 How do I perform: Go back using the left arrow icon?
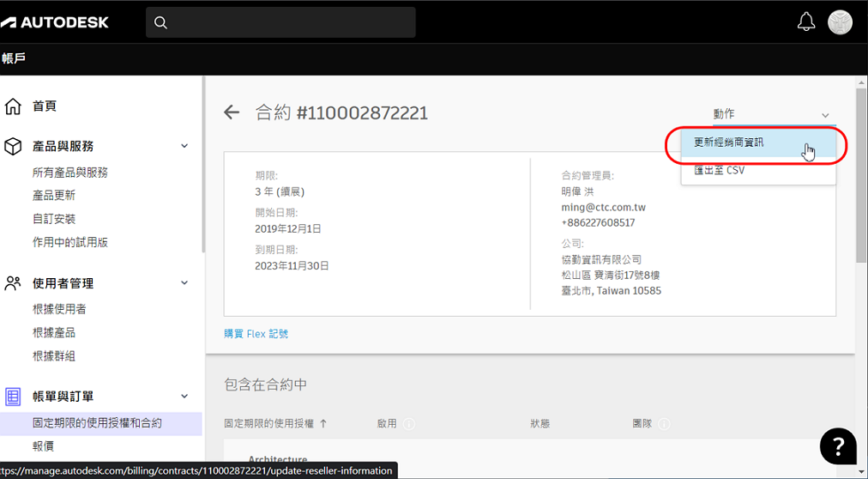232,112
